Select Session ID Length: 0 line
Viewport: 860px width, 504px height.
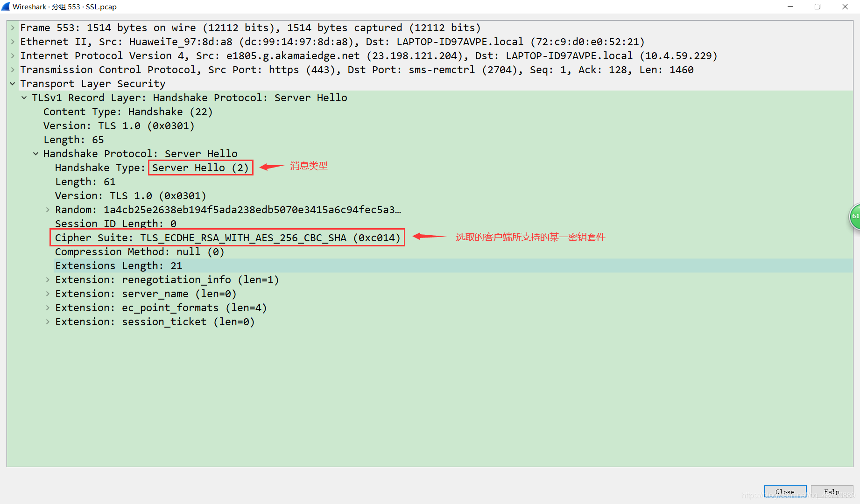coord(116,224)
